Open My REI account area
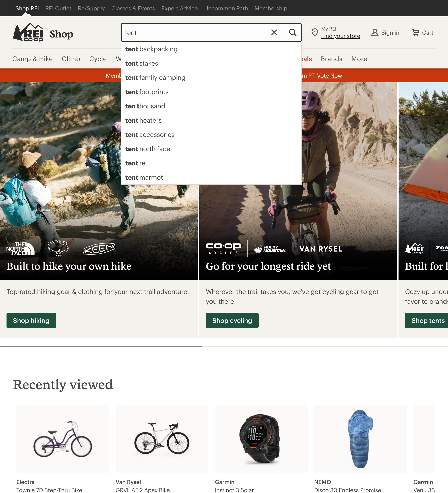 [x=329, y=29]
